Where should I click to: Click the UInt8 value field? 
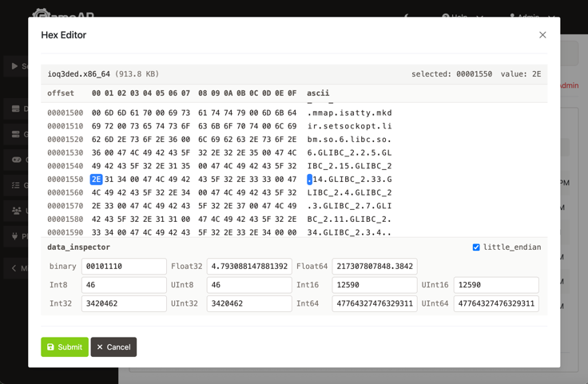pyautogui.click(x=249, y=285)
